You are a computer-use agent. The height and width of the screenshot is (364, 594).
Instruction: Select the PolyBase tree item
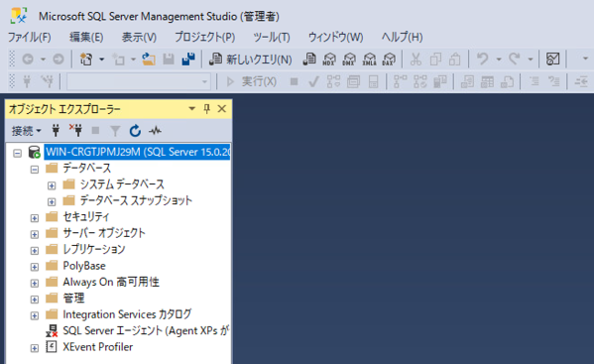(84, 266)
